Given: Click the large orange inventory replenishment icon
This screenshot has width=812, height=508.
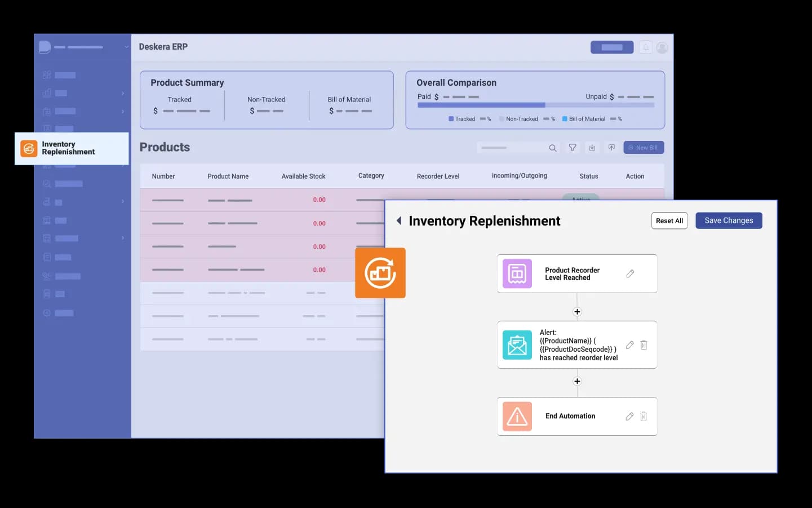Looking at the screenshot, I should [380, 273].
